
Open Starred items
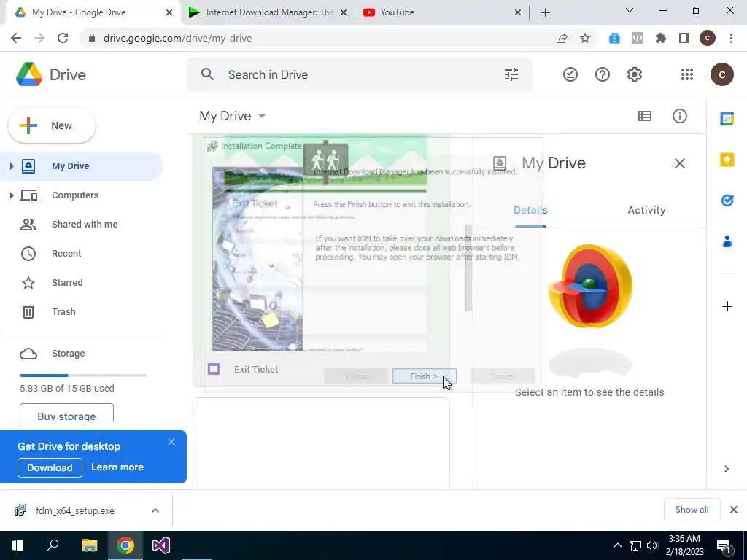67,282
